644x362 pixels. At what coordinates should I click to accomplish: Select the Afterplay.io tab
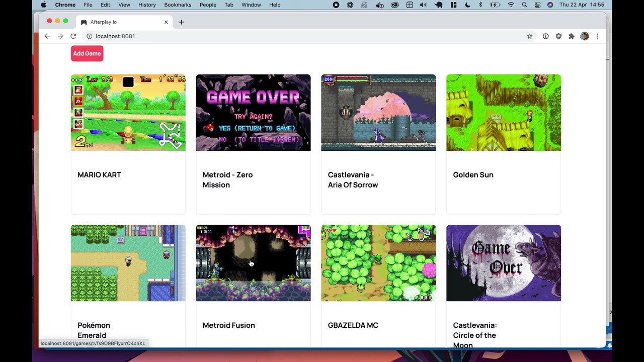coord(124,22)
